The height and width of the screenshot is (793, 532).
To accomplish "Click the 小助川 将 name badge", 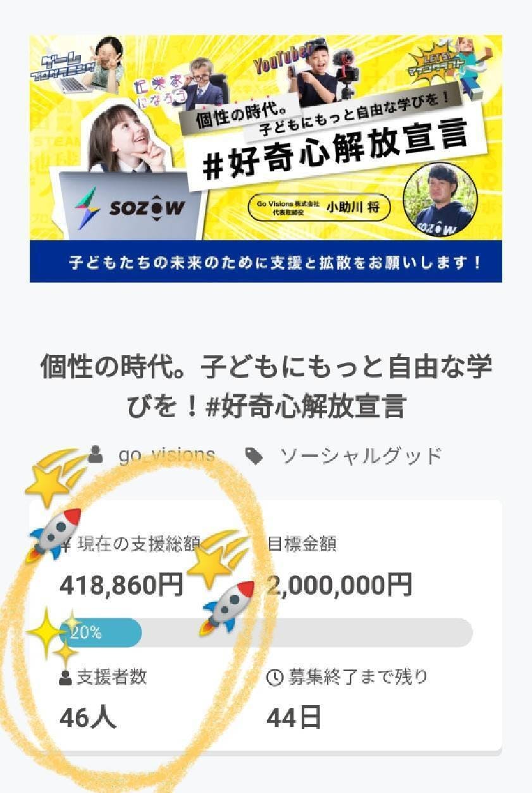I will click(319, 209).
